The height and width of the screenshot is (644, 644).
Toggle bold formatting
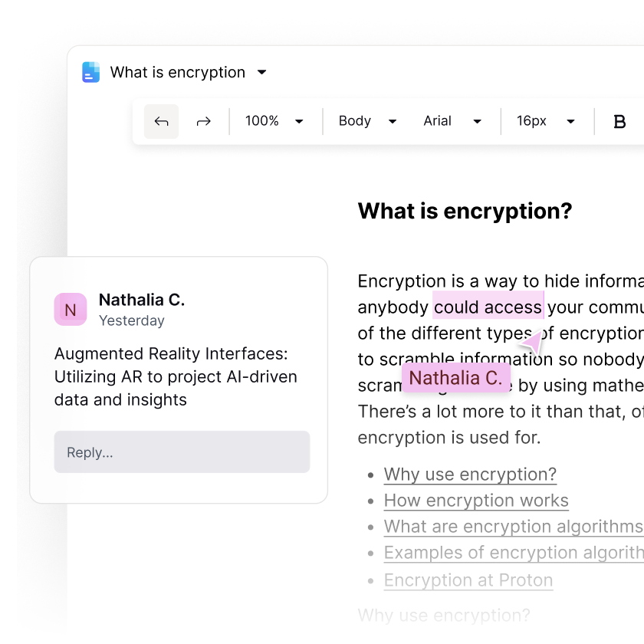[619, 121]
